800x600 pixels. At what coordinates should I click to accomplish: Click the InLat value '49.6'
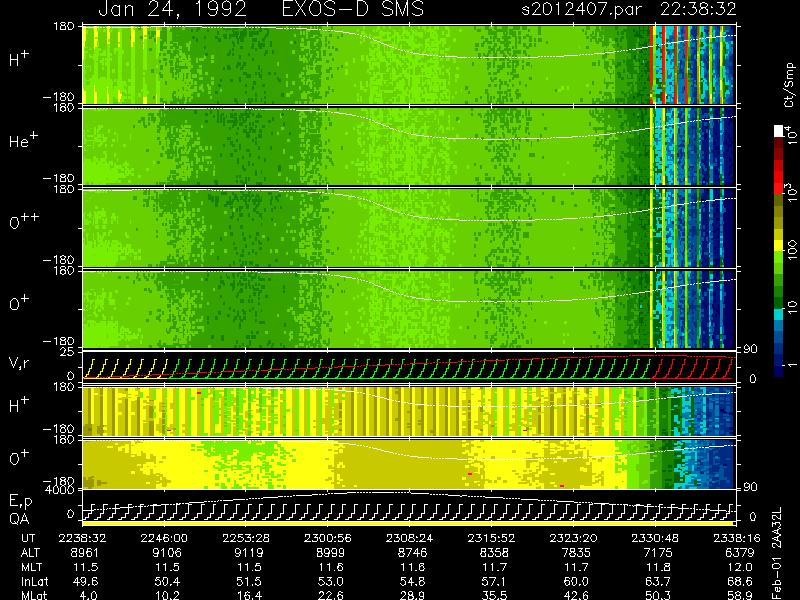(85, 581)
